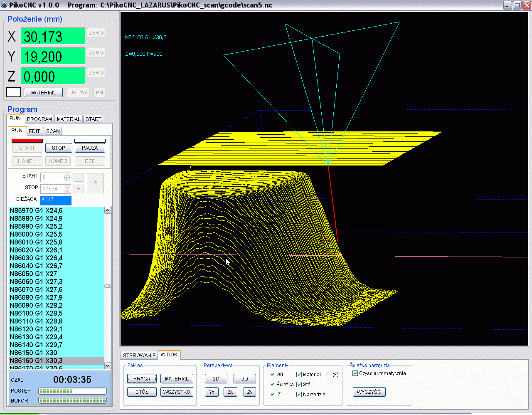
Task: Click the STOP button to halt the program
Action: pyautogui.click(x=59, y=148)
